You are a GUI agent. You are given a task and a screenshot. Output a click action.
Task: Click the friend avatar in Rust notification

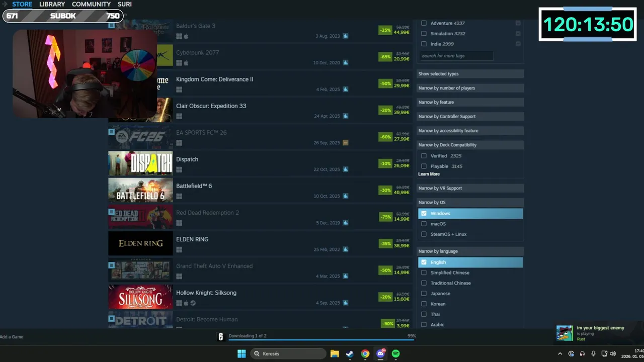pyautogui.click(x=565, y=333)
